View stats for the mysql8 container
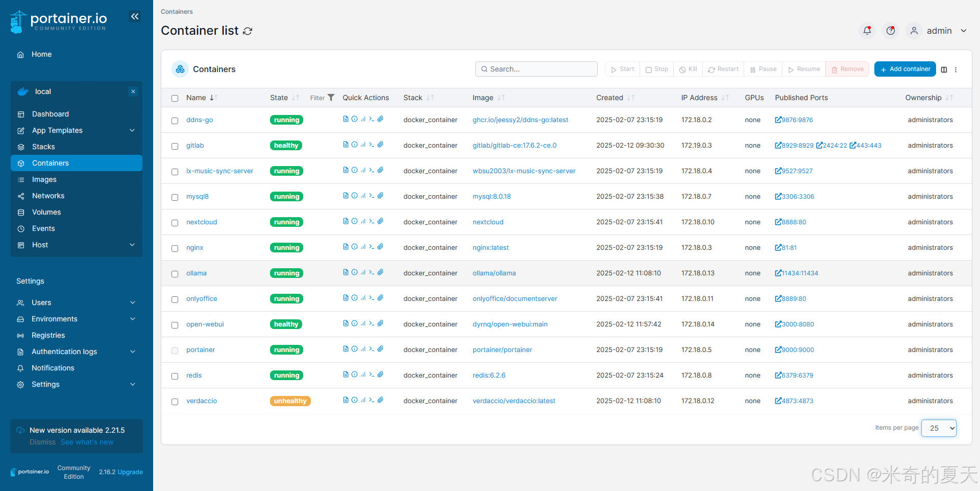The height and width of the screenshot is (491, 980). coord(363,196)
